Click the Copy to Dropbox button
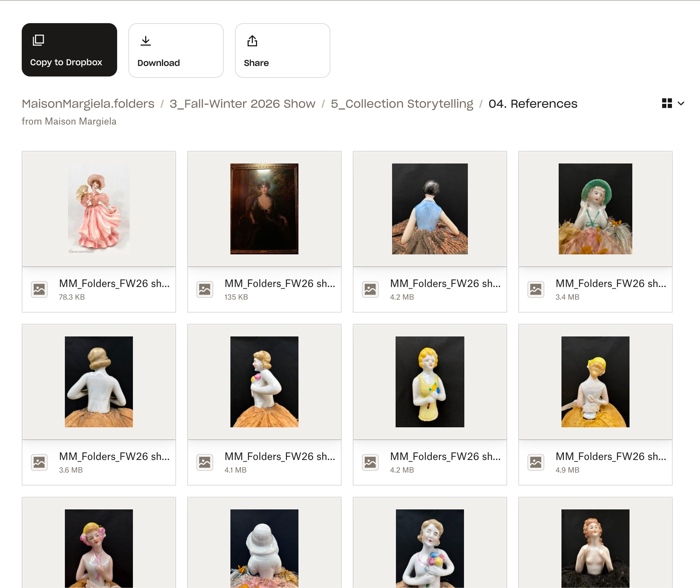The image size is (700, 588). tap(69, 50)
